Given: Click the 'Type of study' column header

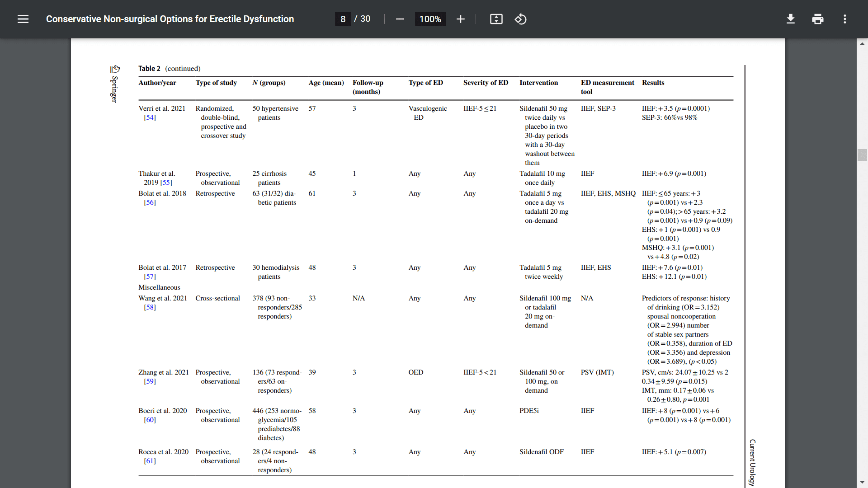Looking at the screenshot, I should (x=216, y=83).
